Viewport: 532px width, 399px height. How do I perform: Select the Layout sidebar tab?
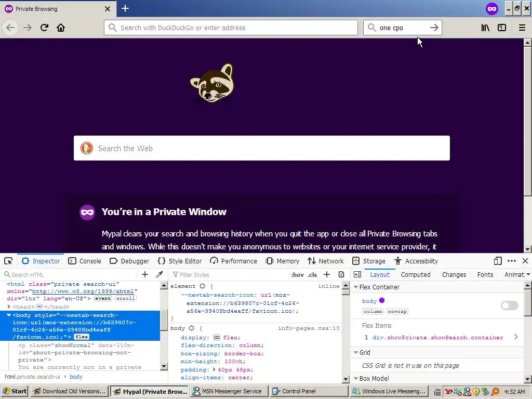(380, 275)
